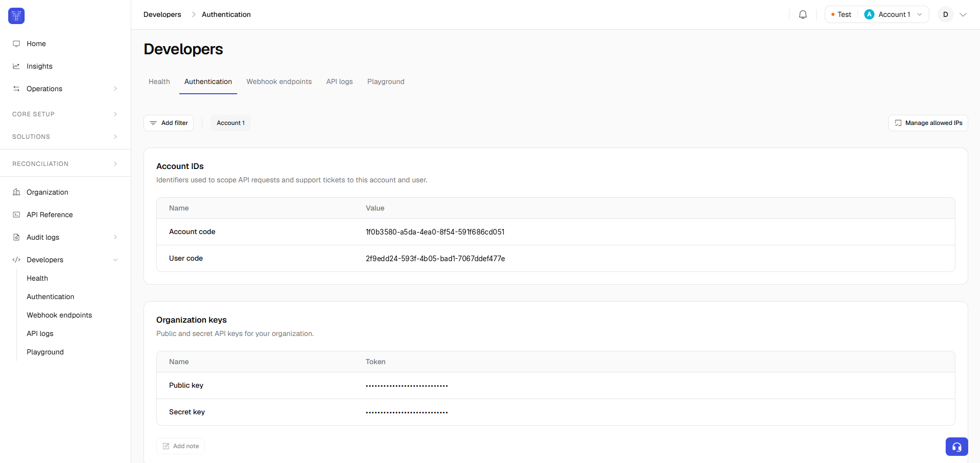
Task: Click the User code value 2f9edd24-593f-4b05-bad1-7067ddef477e
Action: tap(435, 259)
